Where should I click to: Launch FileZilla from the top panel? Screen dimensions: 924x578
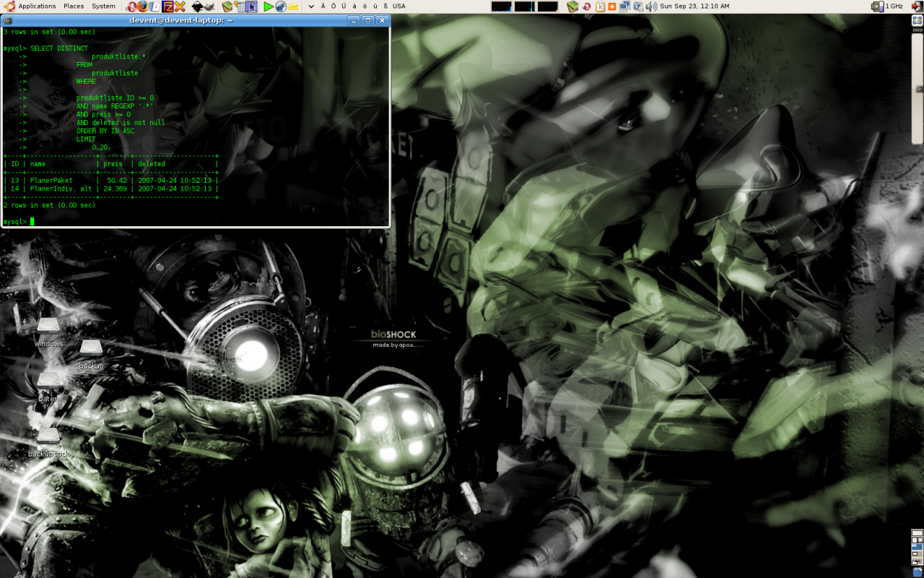pos(167,7)
